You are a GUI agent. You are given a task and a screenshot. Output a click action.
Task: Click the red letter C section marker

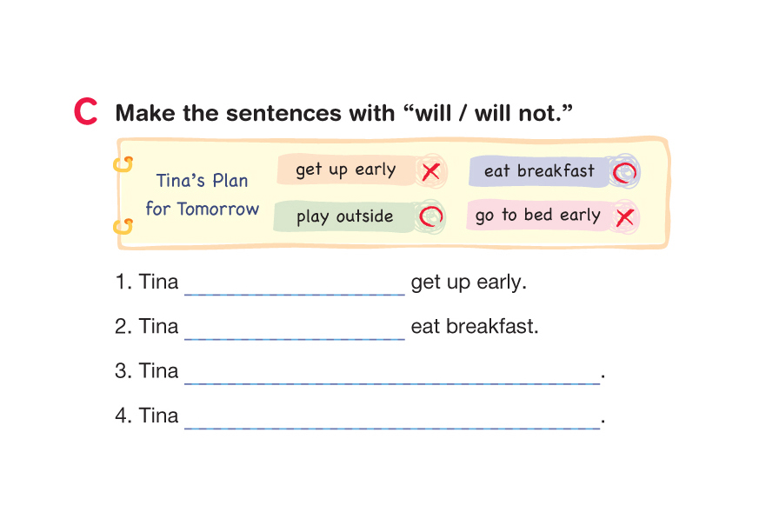[x=85, y=113]
